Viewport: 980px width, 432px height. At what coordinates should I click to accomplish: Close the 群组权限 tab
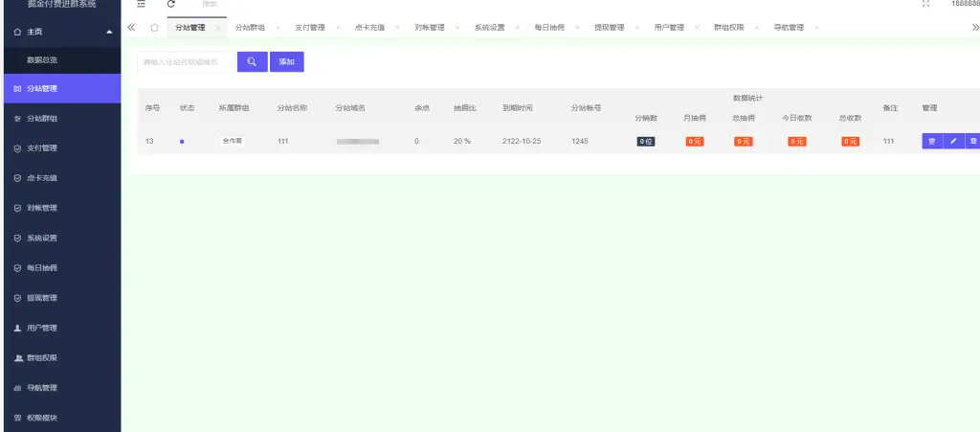[x=757, y=28]
